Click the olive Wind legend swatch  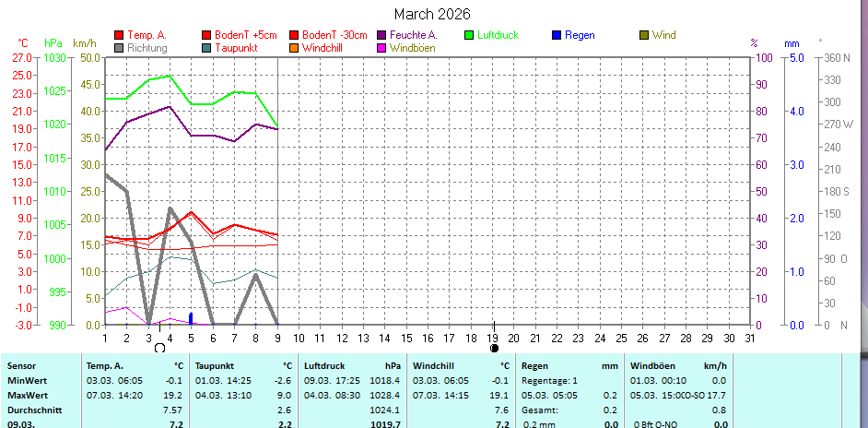click(x=643, y=35)
